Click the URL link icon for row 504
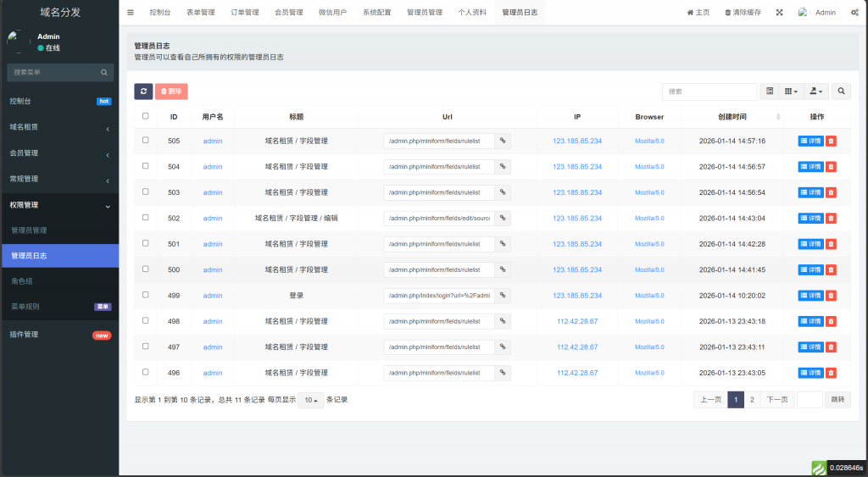The width and height of the screenshot is (868, 477). tap(503, 167)
